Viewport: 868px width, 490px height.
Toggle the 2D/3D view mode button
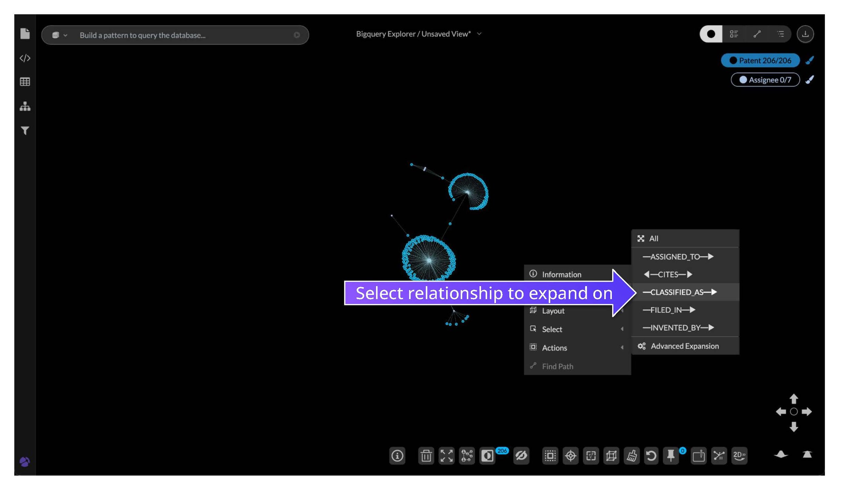point(739,456)
